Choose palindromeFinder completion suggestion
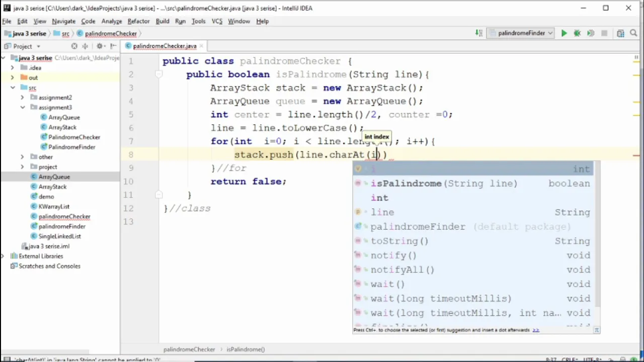The height and width of the screenshot is (362, 644). [x=473, y=227]
